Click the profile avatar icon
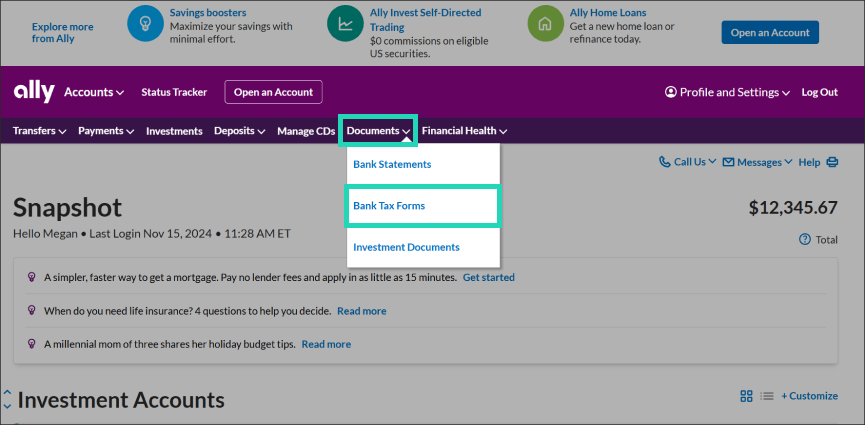 [671, 92]
